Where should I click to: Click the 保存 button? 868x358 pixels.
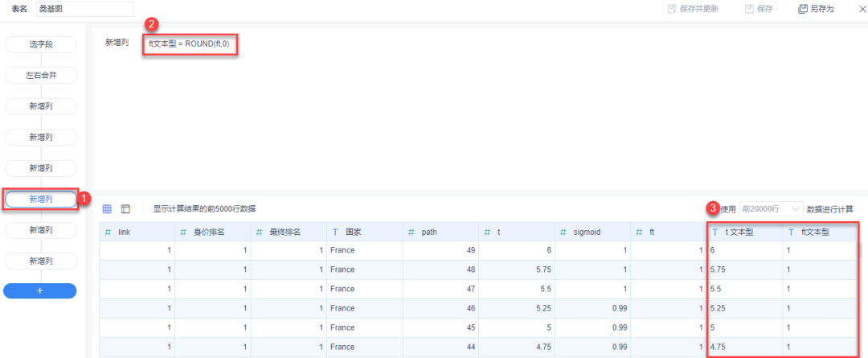pyautogui.click(x=759, y=9)
